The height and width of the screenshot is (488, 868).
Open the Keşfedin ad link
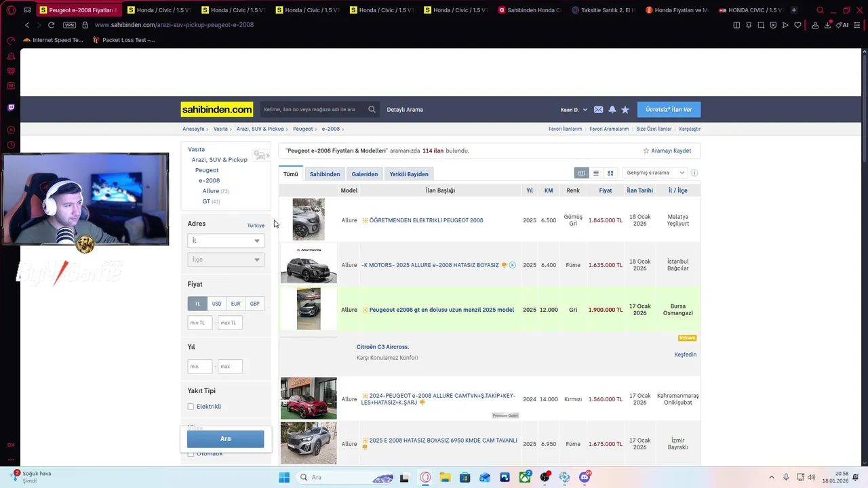(686, 354)
